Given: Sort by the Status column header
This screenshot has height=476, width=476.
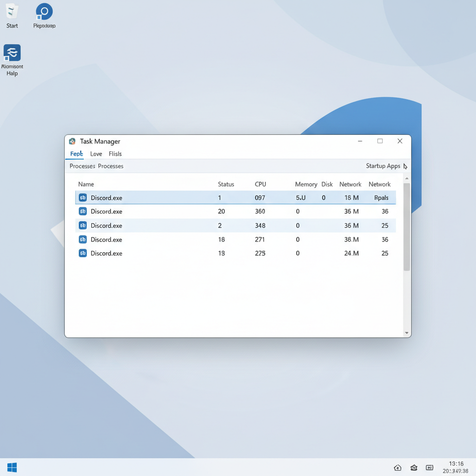Looking at the screenshot, I should tap(226, 184).
